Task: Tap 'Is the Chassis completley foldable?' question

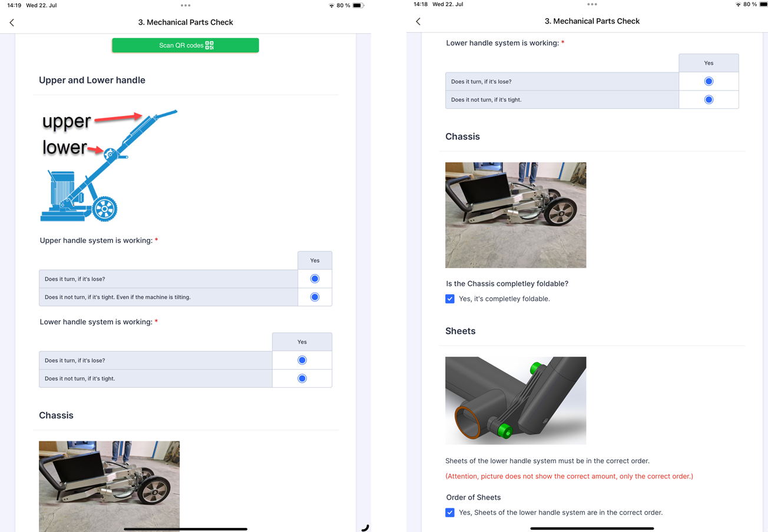Action: [x=507, y=284]
